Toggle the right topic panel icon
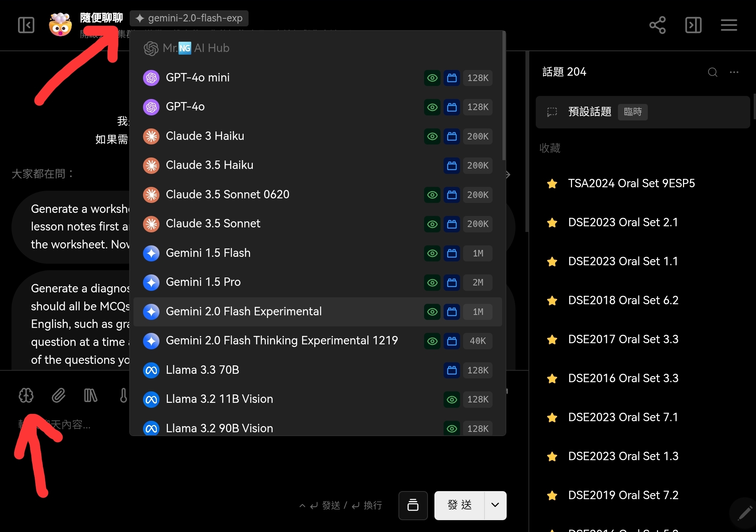Screen dimensions: 756x532 click(x=693, y=25)
